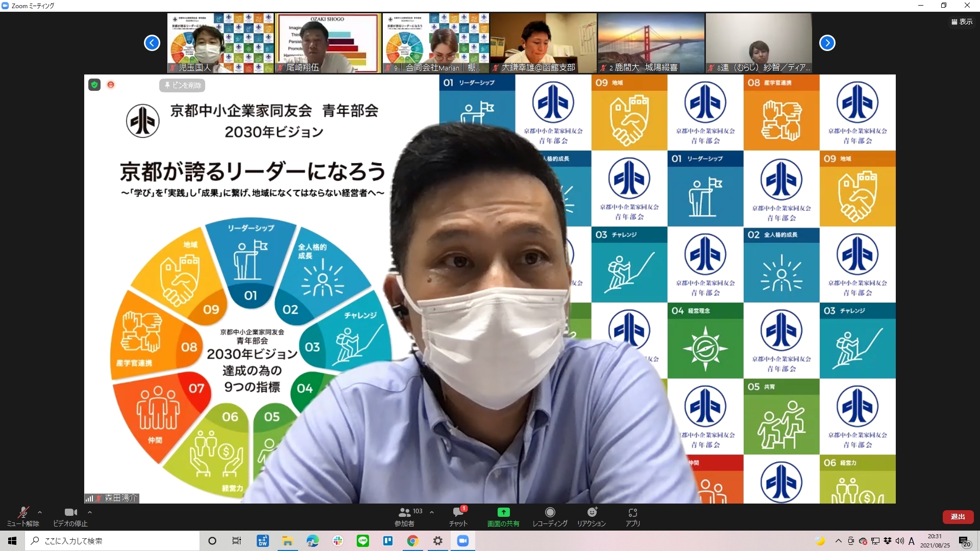Open Settings gear from taskbar
Viewport: 980px width, 551px height.
pyautogui.click(x=438, y=541)
